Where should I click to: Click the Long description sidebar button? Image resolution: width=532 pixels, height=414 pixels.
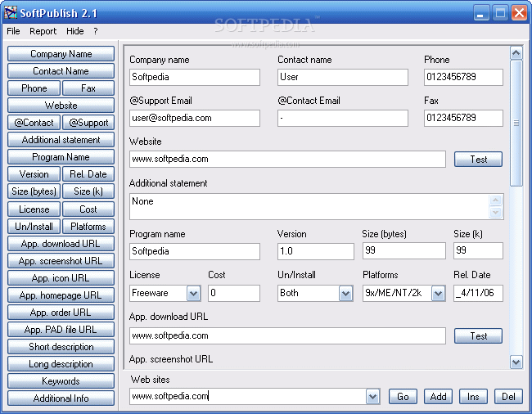pos(61,364)
